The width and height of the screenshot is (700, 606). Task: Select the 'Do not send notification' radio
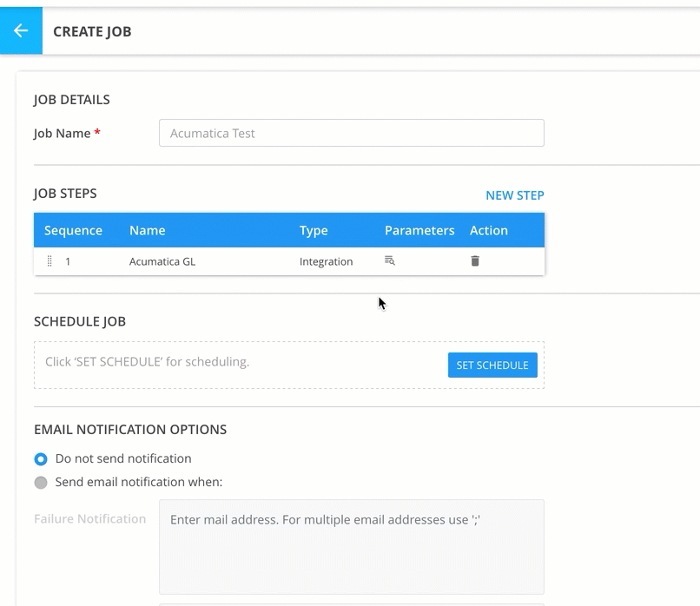click(41, 459)
